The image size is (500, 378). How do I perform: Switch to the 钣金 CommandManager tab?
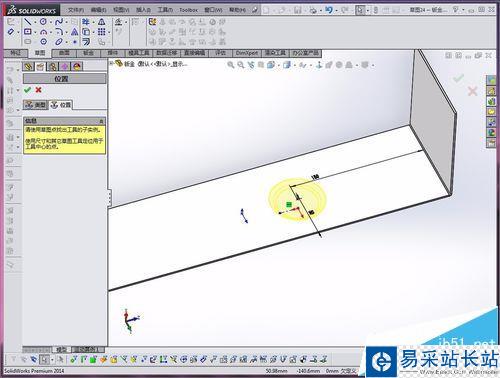click(x=88, y=53)
